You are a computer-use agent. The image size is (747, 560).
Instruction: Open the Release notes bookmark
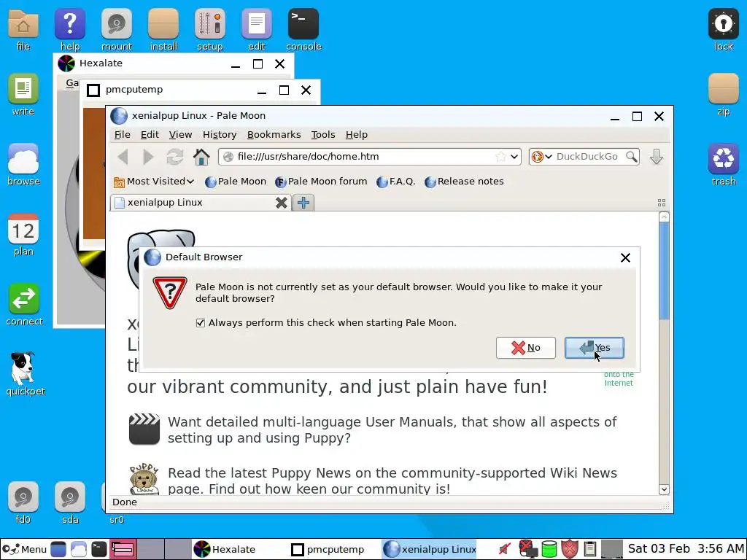coord(464,182)
